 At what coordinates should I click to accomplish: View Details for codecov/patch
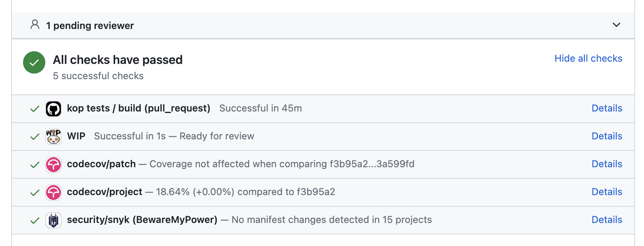click(x=606, y=164)
